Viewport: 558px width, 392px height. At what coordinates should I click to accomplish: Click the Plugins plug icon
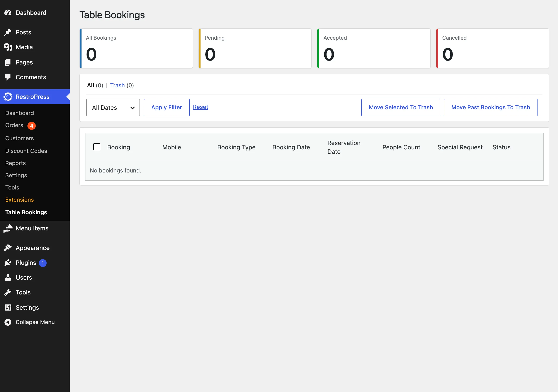(8, 263)
